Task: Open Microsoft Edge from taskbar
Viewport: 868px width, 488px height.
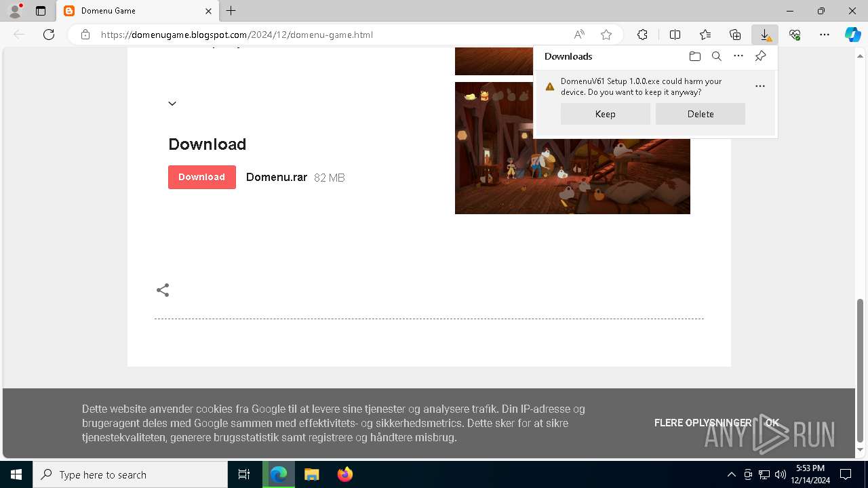Action: pos(279,474)
